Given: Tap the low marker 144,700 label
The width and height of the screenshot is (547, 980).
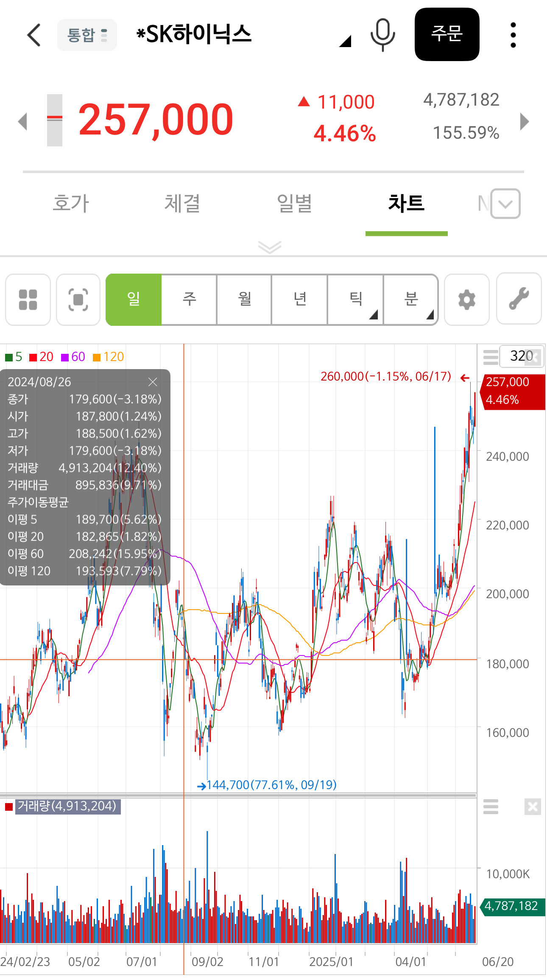Looking at the screenshot, I should click(272, 785).
